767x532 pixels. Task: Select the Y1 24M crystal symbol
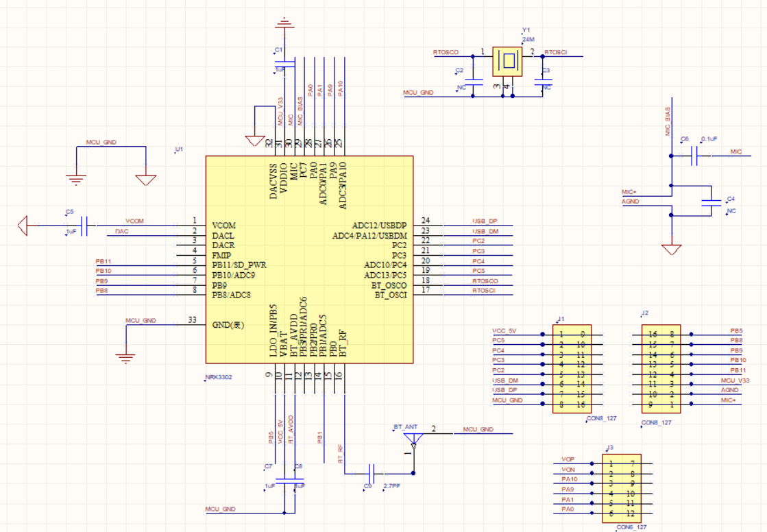point(507,62)
